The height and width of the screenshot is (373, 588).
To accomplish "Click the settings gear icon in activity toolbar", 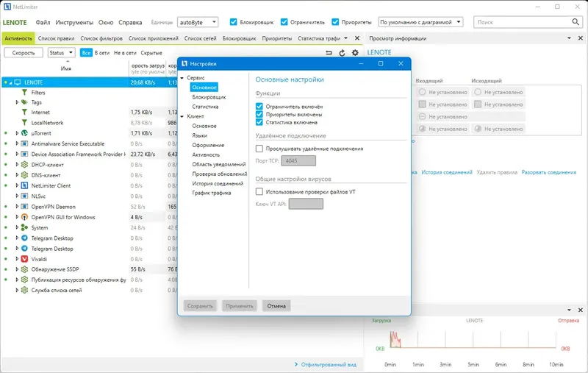I will point(355,53).
